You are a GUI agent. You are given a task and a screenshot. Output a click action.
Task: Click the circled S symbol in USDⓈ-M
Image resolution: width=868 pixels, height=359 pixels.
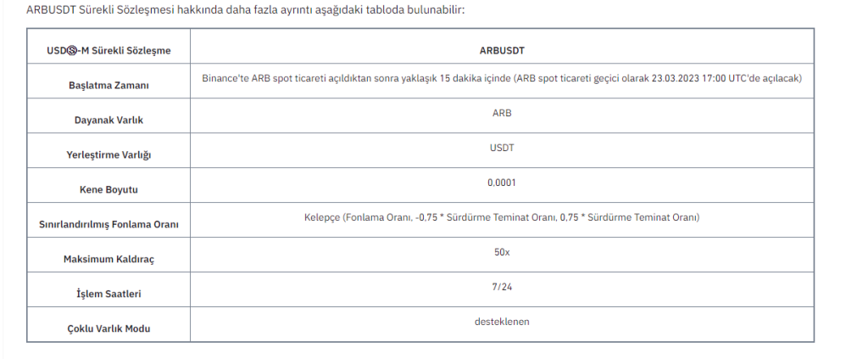tap(74, 50)
